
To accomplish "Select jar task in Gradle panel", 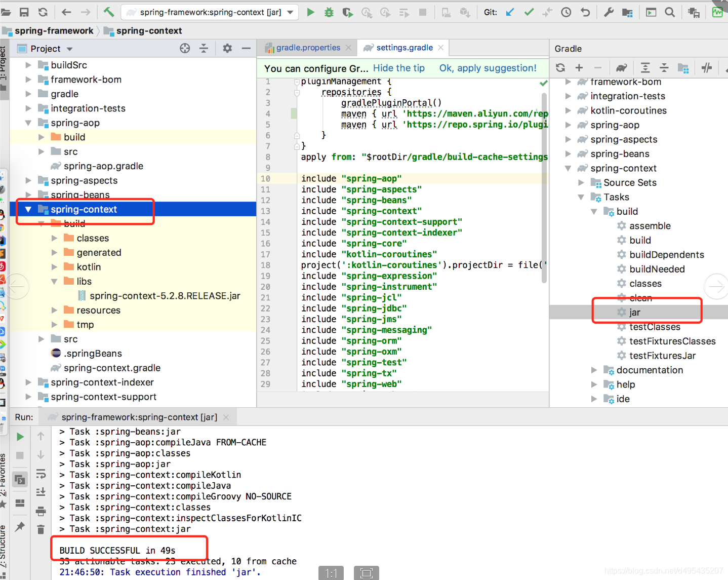I will 634,313.
